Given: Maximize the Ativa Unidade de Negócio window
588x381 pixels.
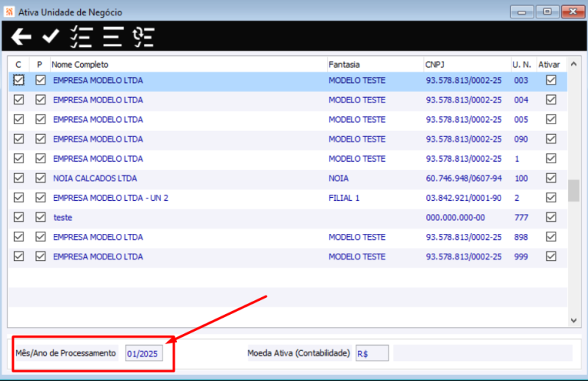Looking at the screenshot, I should click(x=547, y=12).
